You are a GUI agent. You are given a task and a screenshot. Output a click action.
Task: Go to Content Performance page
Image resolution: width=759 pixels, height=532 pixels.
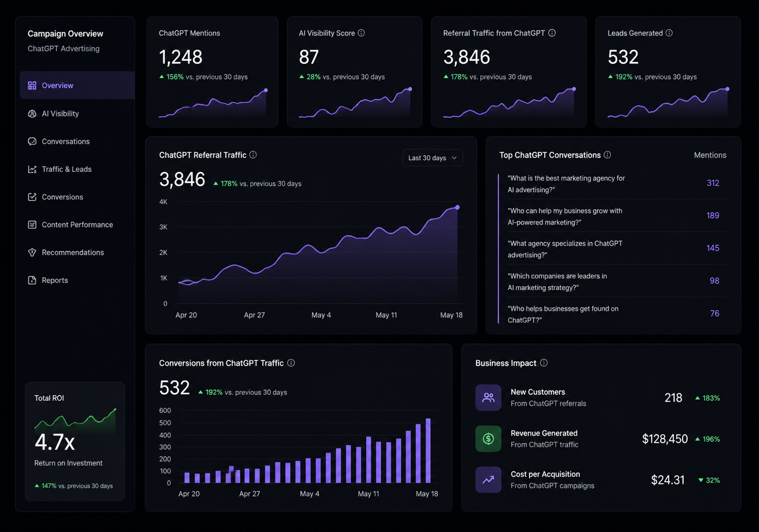77,224
